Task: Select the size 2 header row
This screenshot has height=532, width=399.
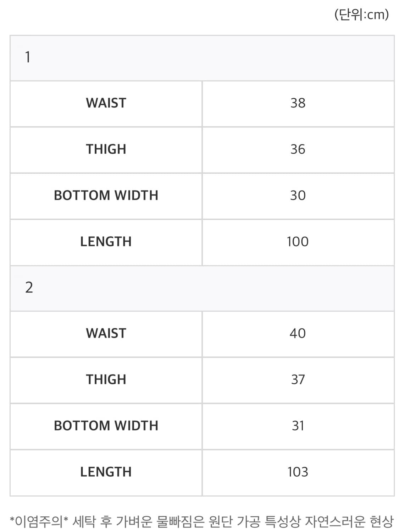Action: (202, 288)
